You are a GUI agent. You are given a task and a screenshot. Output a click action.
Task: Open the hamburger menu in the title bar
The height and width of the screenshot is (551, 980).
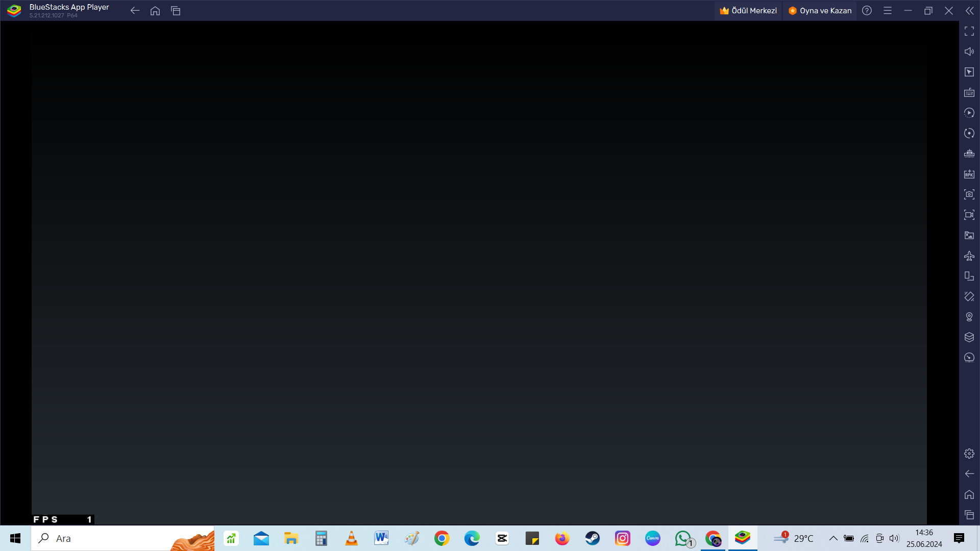click(x=887, y=11)
